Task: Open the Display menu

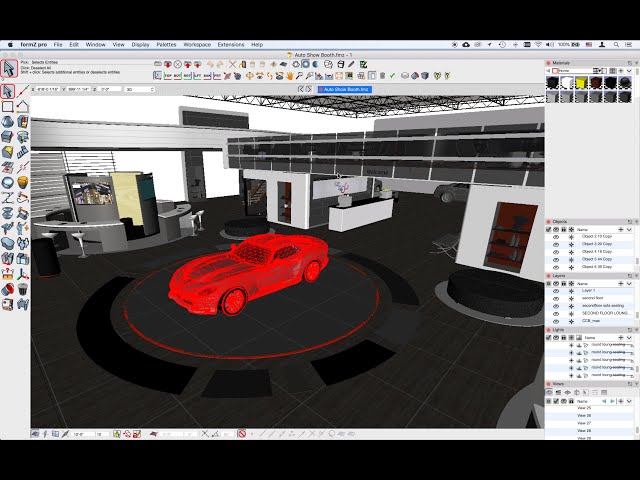Action: pos(140,44)
